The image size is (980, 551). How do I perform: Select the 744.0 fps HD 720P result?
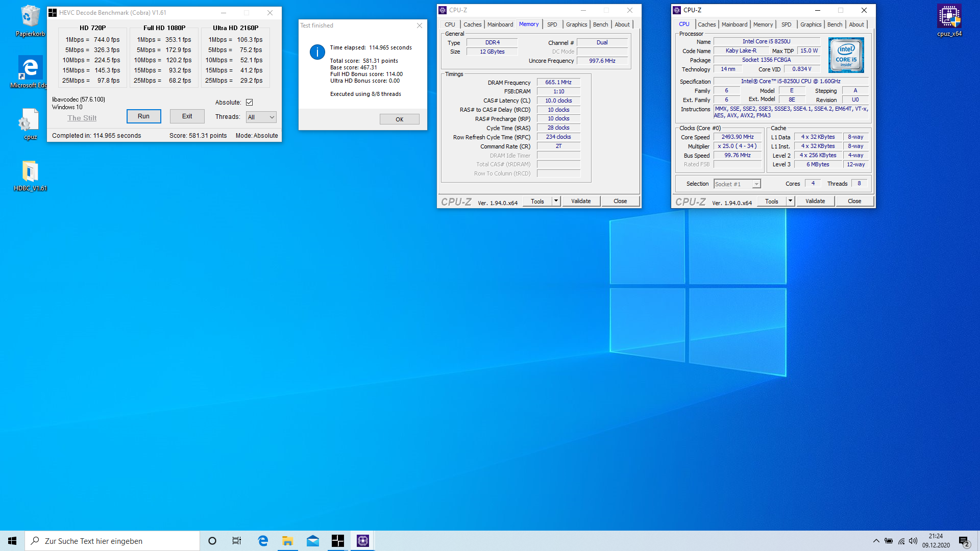(x=107, y=40)
